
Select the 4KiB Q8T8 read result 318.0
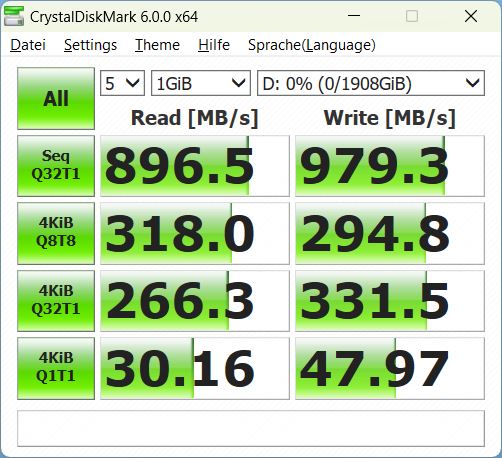(x=195, y=233)
